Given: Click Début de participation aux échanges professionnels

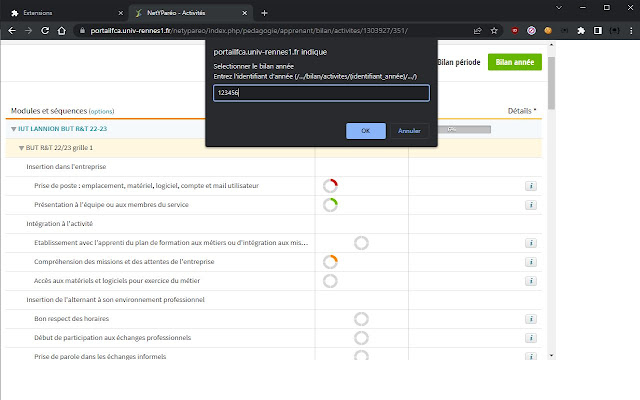Looking at the screenshot, I should pos(113,338).
